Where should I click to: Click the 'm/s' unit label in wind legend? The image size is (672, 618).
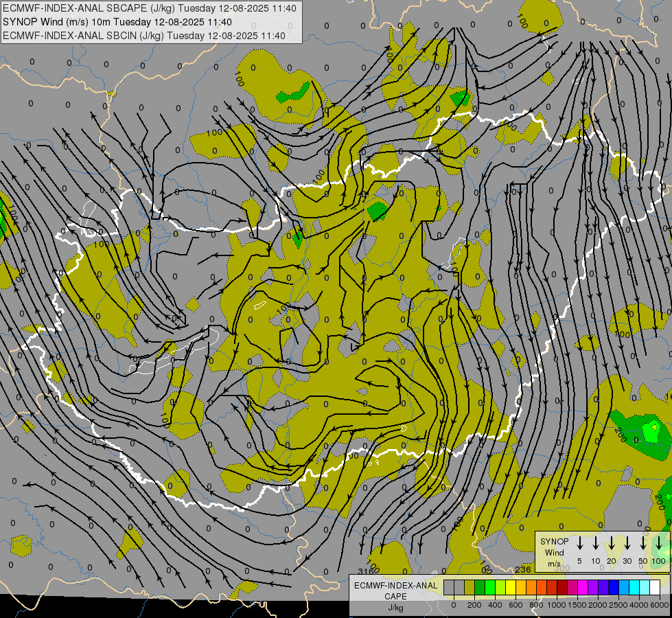pos(553,564)
